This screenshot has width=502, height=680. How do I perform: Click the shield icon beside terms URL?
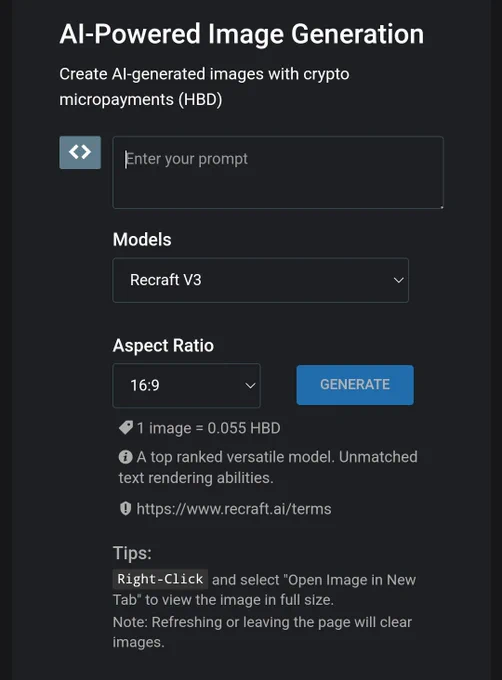(x=125, y=508)
